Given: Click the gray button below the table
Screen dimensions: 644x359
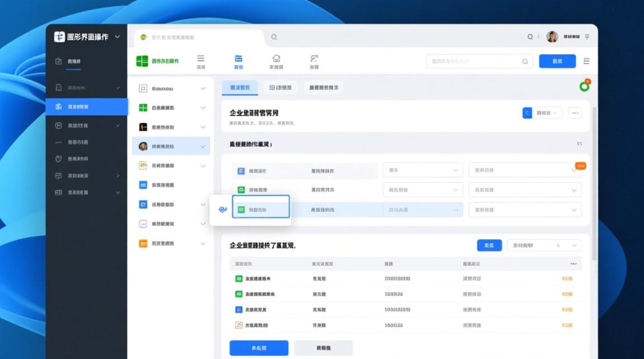Looking at the screenshot, I should pyautogui.click(x=323, y=348).
